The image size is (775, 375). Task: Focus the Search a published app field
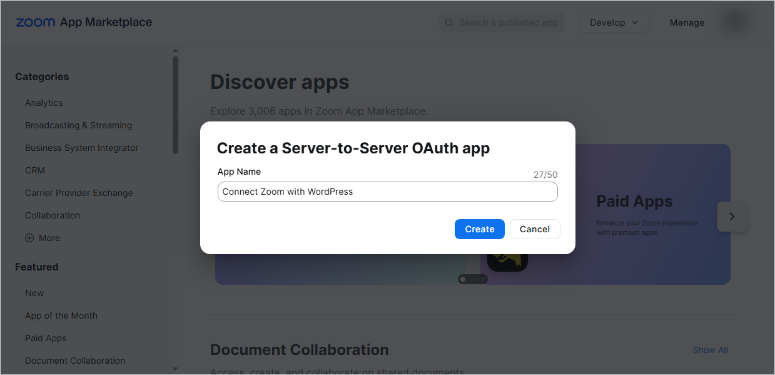[x=501, y=23]
